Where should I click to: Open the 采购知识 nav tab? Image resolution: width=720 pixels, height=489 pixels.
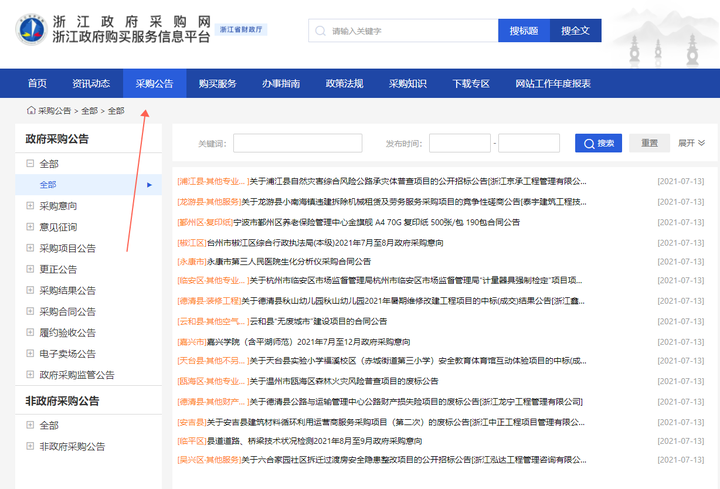(x=408, y=84)
